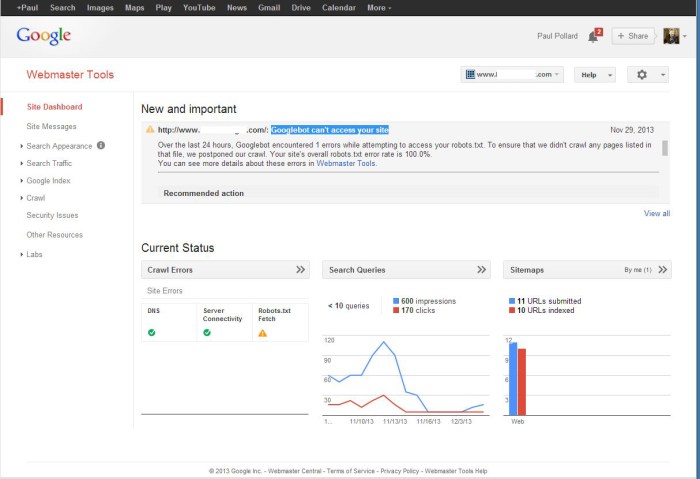Open Sitemaps via the double-arrow icon

point(662,270)
